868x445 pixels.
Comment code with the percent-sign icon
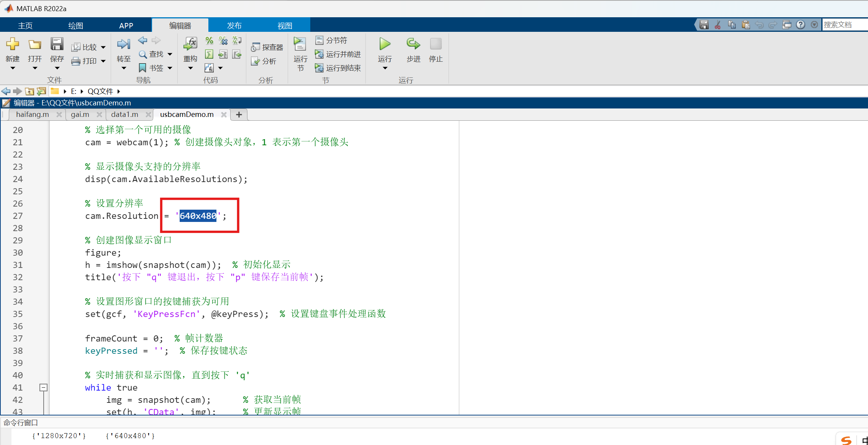pyautogui.click(x=209, y=40)
